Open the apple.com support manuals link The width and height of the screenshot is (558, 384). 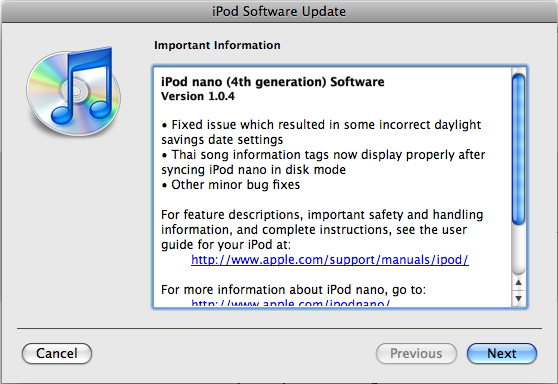click(x=330, y=260)
